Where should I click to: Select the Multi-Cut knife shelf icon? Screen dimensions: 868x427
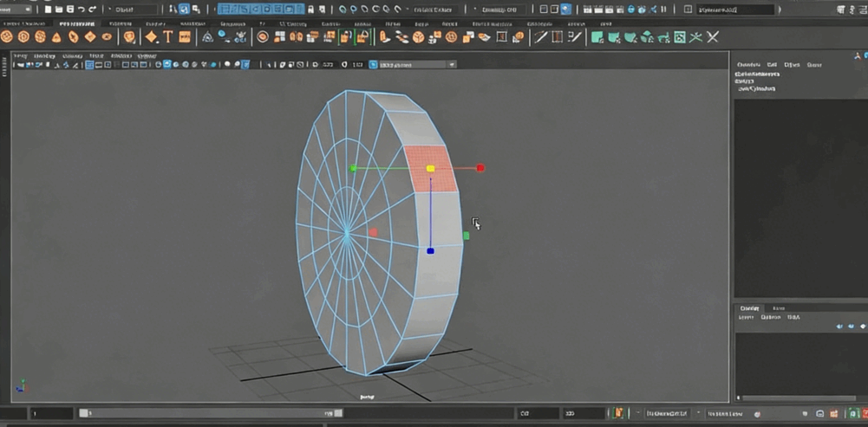click(539, 37)
